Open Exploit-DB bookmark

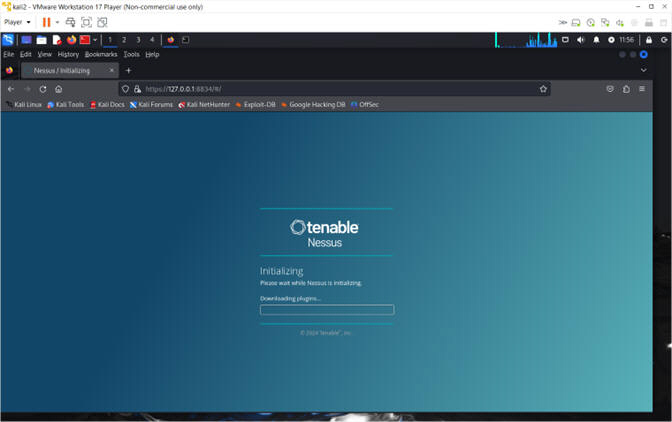coord(255,105)
